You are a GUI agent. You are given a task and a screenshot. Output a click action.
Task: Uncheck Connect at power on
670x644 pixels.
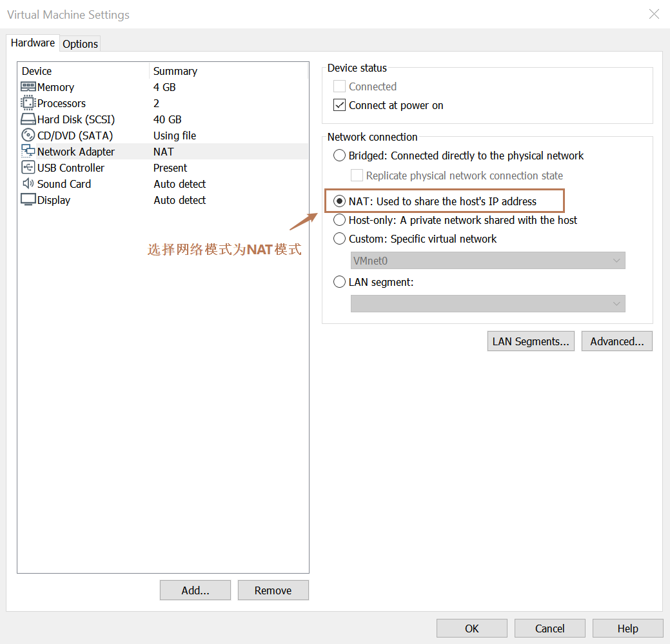(339, 105)
